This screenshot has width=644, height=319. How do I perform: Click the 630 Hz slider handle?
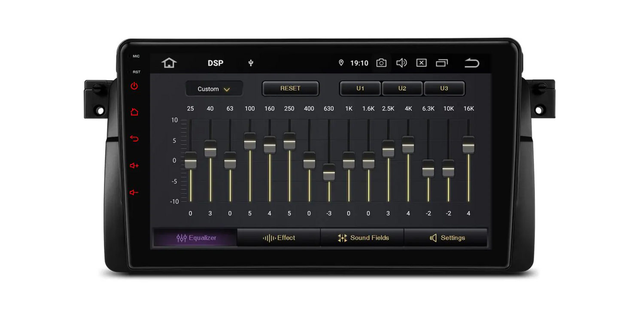(329, 173)
